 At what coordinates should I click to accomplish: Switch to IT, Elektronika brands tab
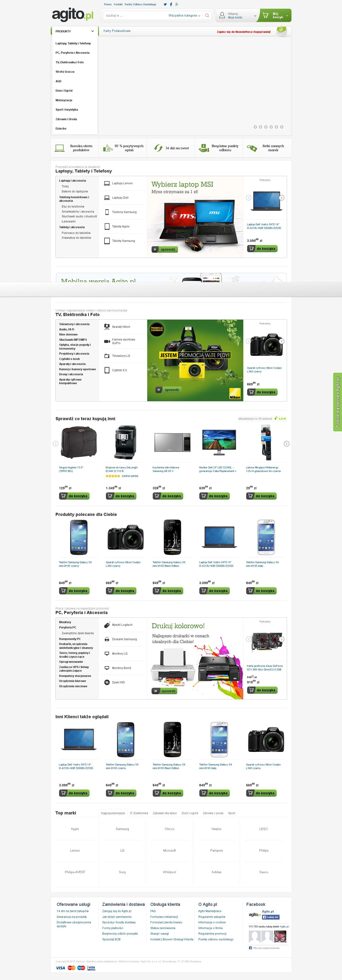(x=139, y=813)
